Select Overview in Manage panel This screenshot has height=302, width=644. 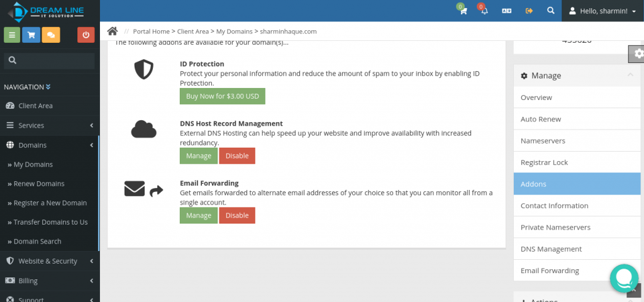tap(577, 98)
